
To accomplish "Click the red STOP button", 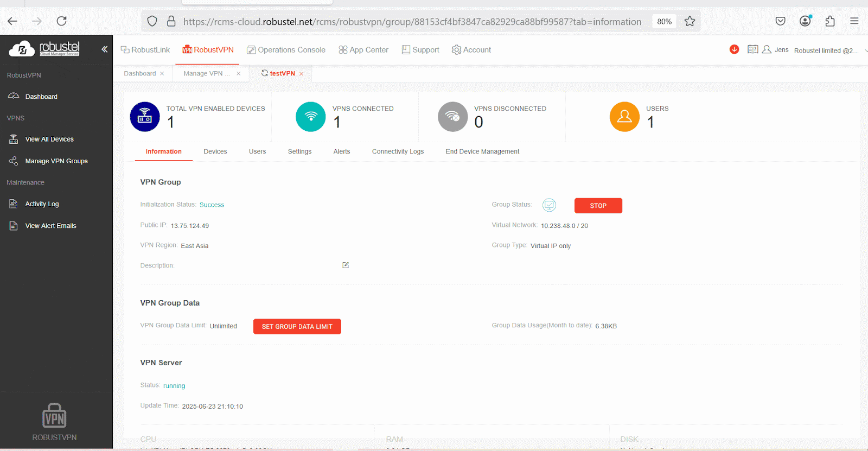I will (598, 206).
